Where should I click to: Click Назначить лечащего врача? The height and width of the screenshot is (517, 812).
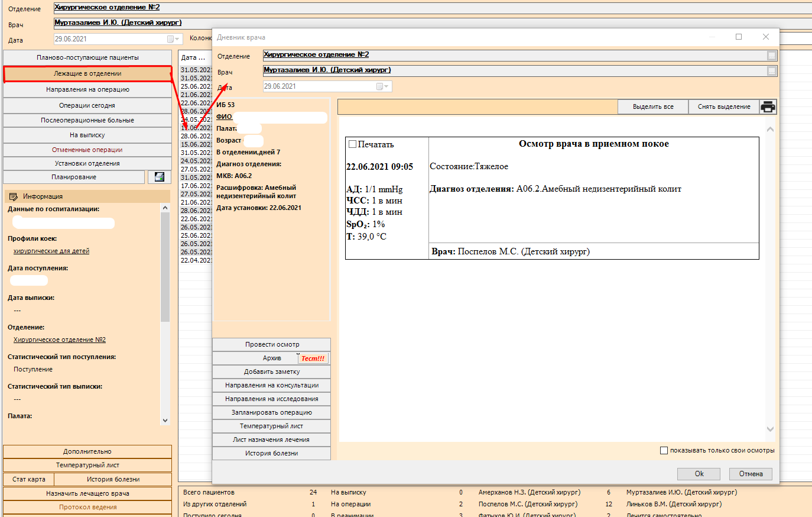[x=87, y=493]
